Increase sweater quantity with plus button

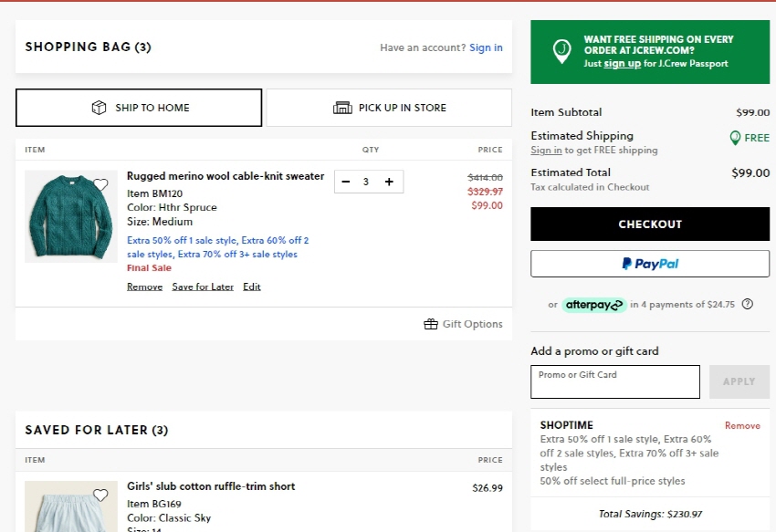(x=389, y=182)
